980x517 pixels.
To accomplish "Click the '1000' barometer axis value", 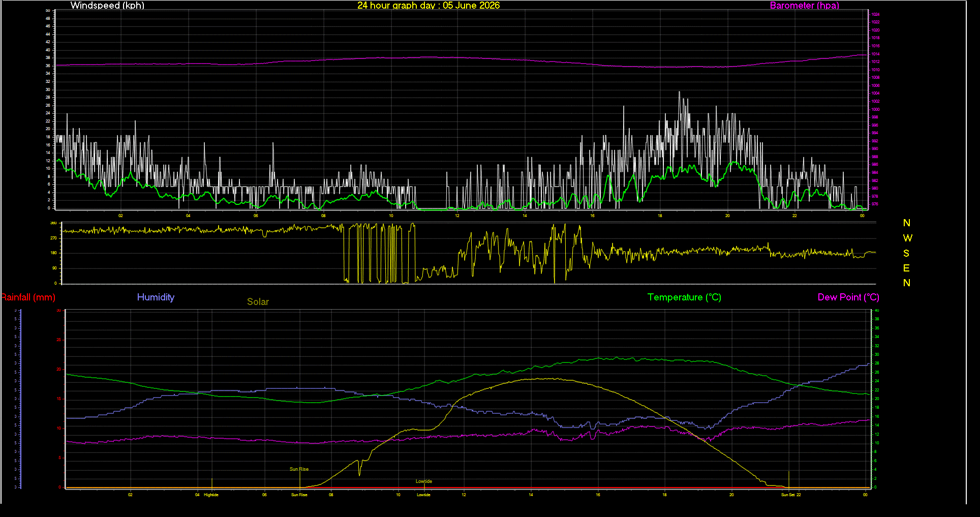I will [x=875, y=109].
